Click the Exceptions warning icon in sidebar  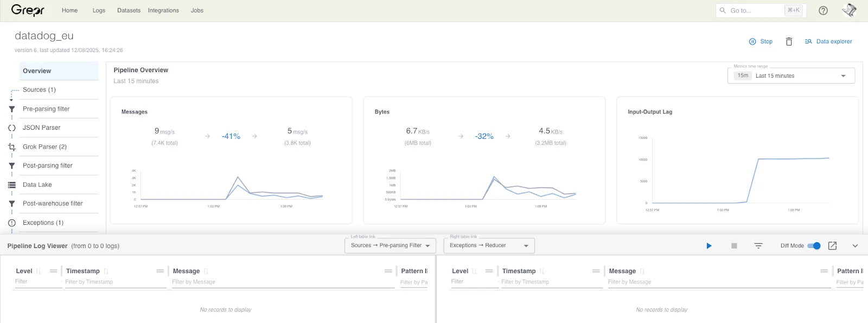[x=12, y=223]
